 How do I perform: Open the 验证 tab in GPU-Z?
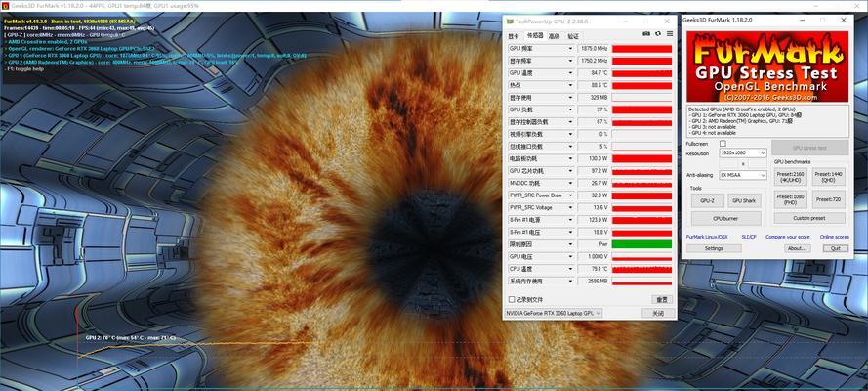click(573, 36)
